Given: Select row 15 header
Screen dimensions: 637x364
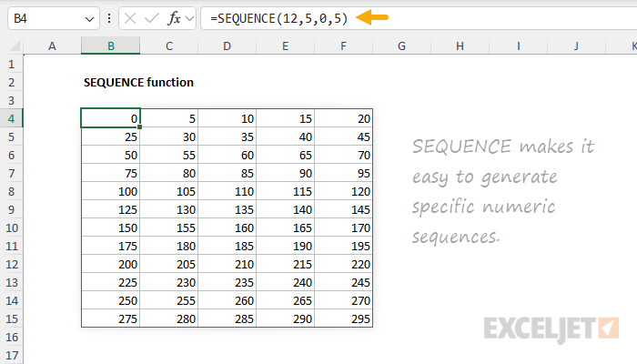Looking at the screenshot, I should pyautogui.click(x=11, y=318).
